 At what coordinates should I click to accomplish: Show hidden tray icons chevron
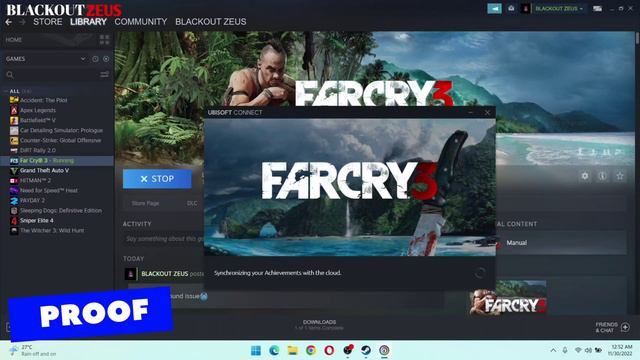click(x=553, y=350)
